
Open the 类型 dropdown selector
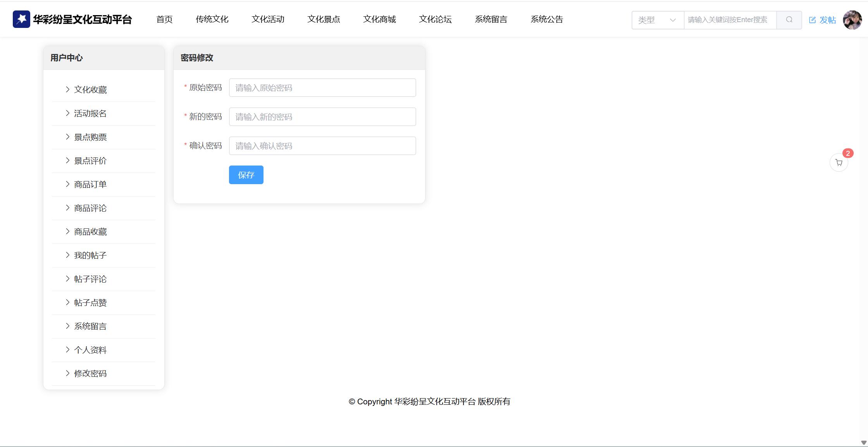click(657, 20)
